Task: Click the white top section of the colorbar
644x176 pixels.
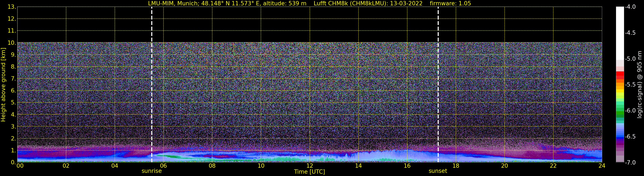Action: tap(620, 33)
